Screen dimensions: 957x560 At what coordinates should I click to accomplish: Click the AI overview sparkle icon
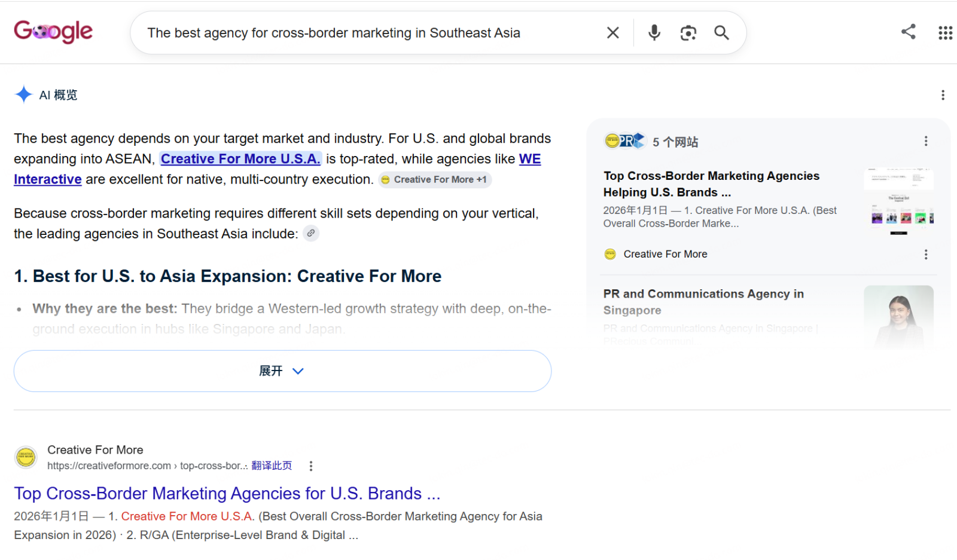click(x=23, y=94)
